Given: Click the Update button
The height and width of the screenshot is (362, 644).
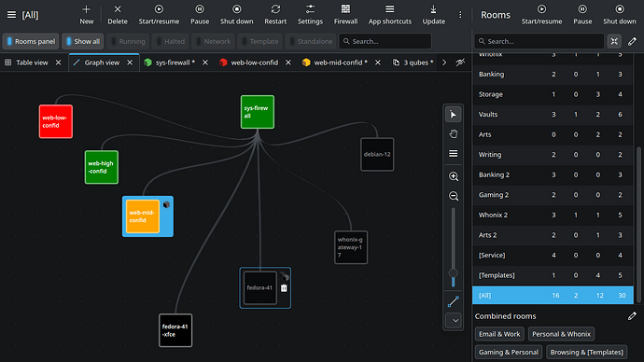Looking at the screenshot, I should click(434, 15).
